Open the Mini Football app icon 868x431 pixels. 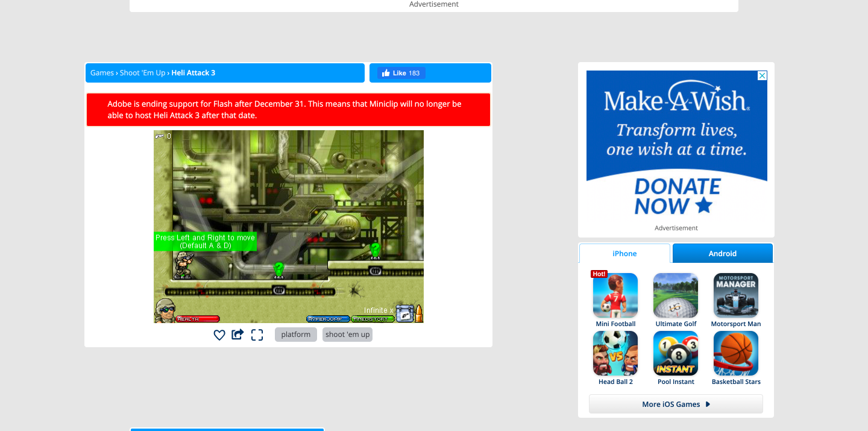tap(615, 295)
